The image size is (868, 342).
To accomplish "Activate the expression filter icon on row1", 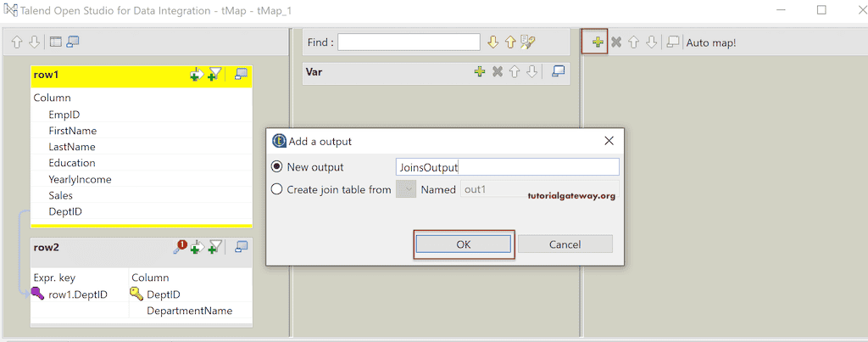I will click(x=214, y=75).
